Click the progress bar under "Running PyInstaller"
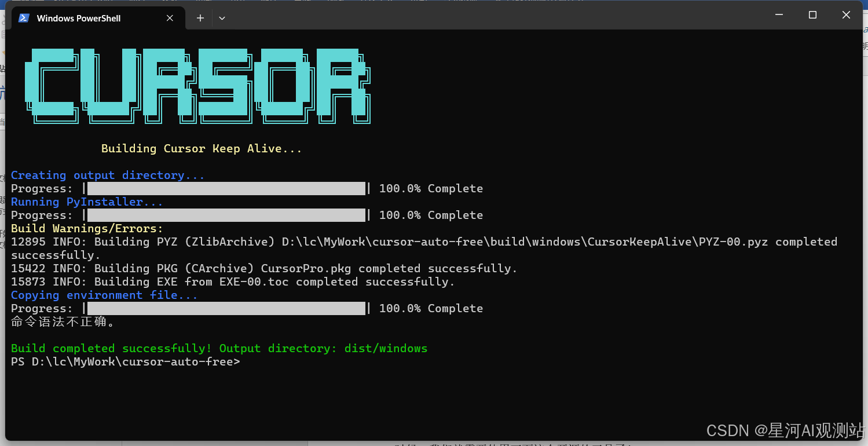 [x=226, y=215]
